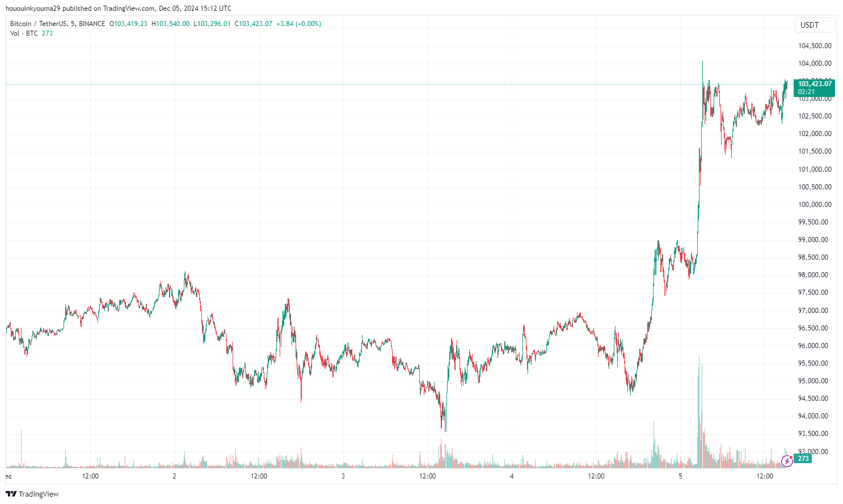This screenshot has width=843, height=504.
Task: Click the 96,000.00 price axis label
Action: coord(813,346)
